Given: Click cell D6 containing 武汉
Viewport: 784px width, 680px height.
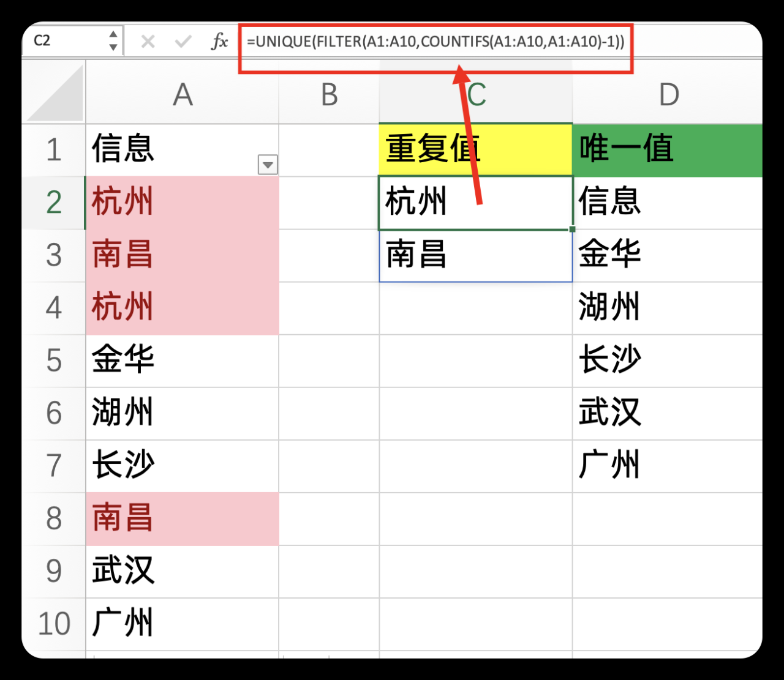Looking at the screenshot, I should (668, 413).
